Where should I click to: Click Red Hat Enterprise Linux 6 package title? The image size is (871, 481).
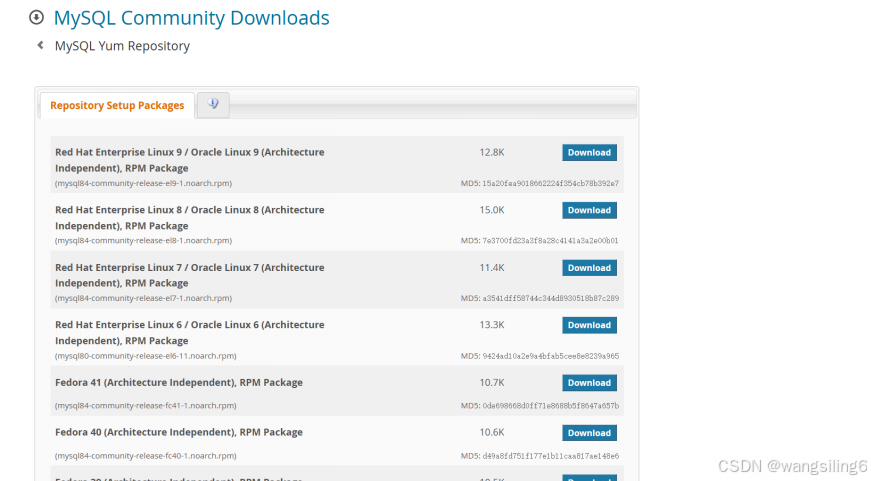[189, 333]
